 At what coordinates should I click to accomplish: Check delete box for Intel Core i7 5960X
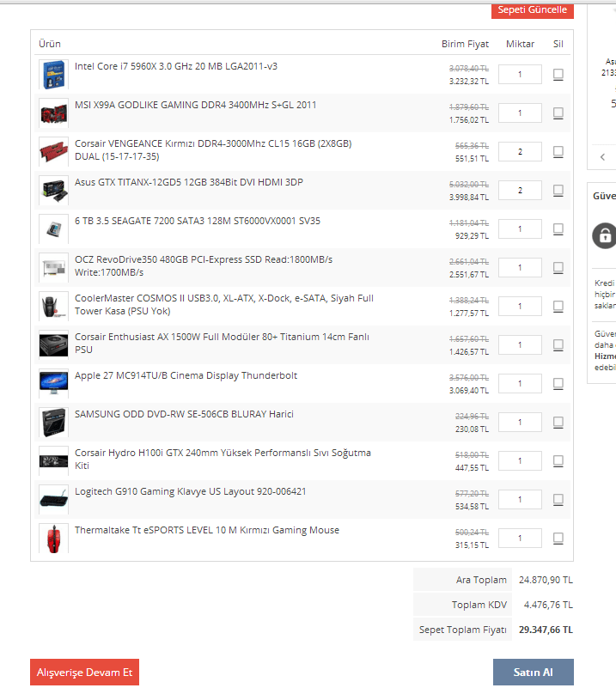(x=558, y=74)
